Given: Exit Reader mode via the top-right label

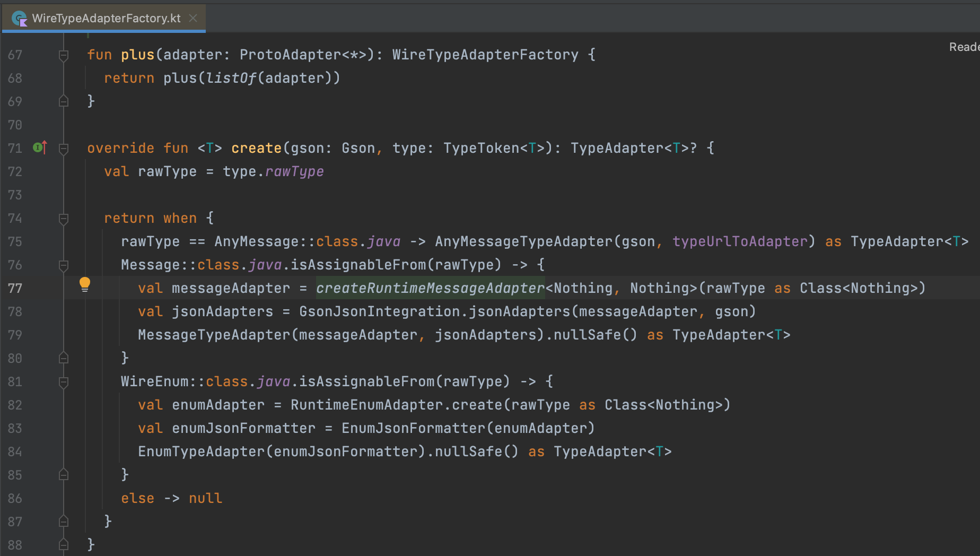Looking at the screenshot, I should pos(965,47).
